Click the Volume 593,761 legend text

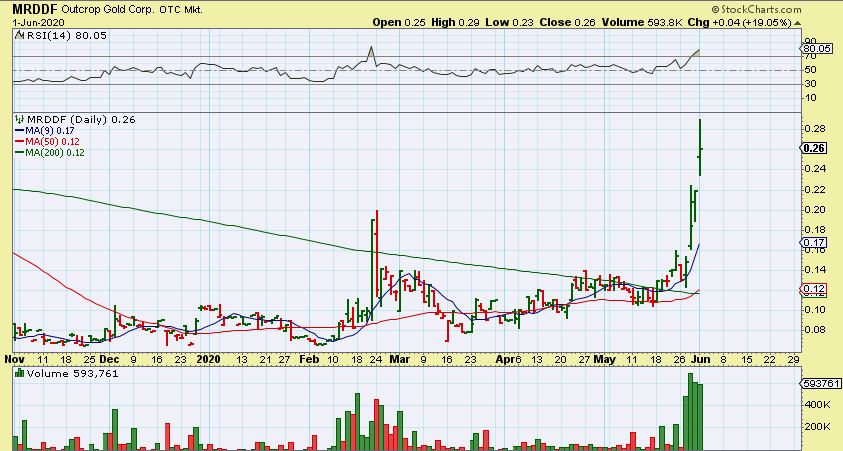coord(73,373)
